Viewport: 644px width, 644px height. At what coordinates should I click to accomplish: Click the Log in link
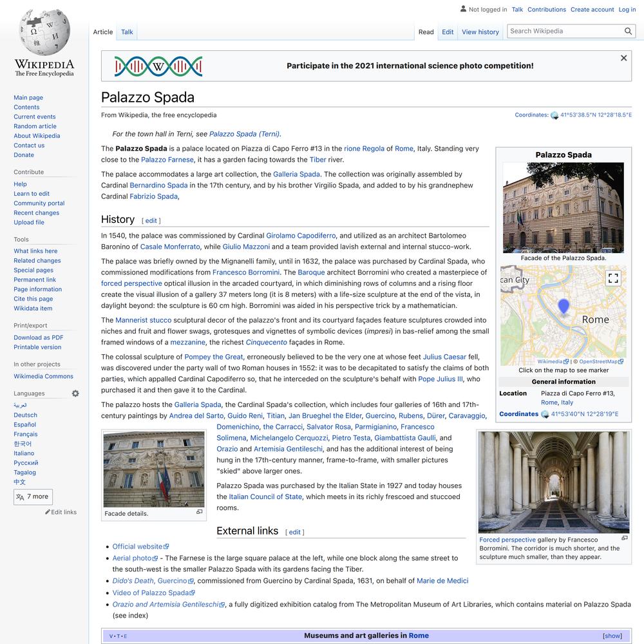627,10
